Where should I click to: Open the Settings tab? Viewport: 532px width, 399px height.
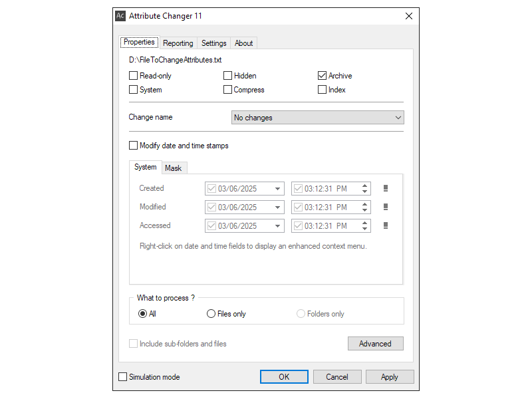pos(214,43)
